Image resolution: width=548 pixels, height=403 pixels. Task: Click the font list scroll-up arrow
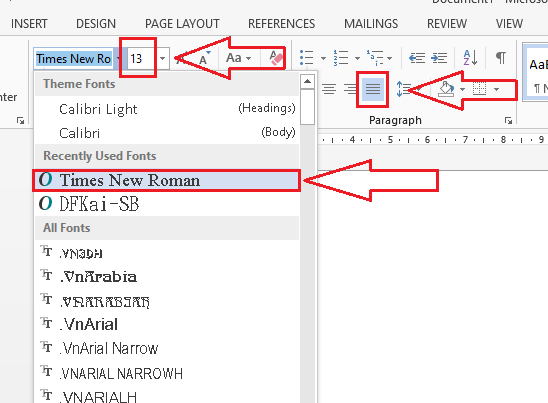pyautogui.click(x=307, y=81)
